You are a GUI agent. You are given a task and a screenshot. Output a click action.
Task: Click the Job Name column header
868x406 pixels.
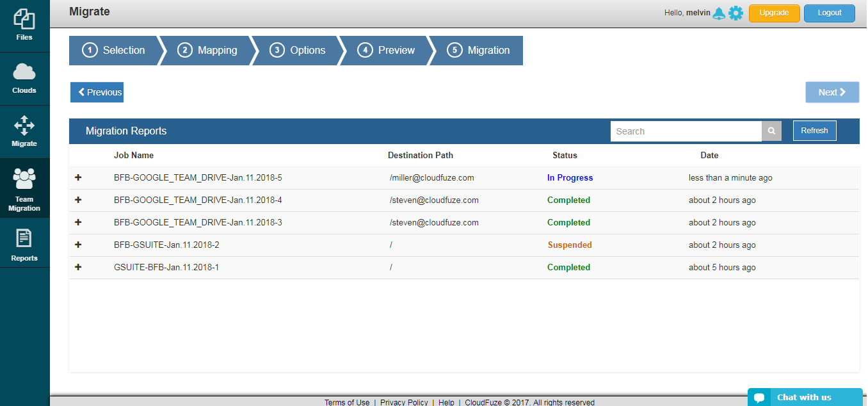(x=134, y=155)
